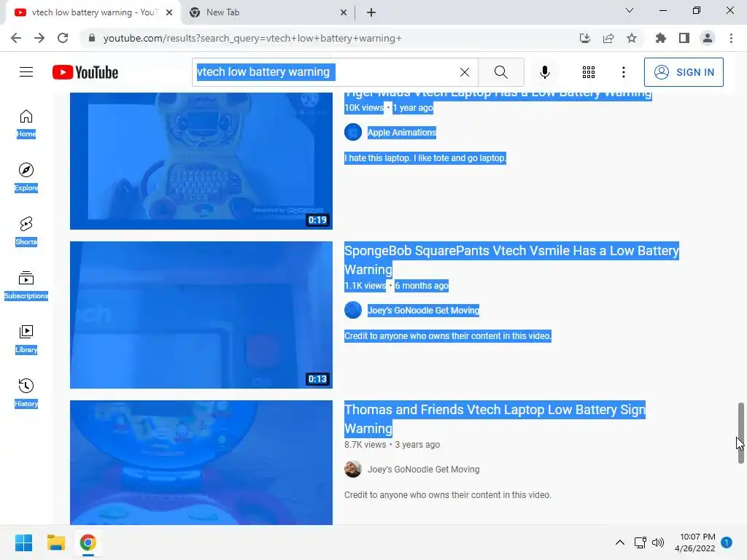This screenshot has height=560, width=747.
Task: Close the YouTube tab
Action: point(169,13)
